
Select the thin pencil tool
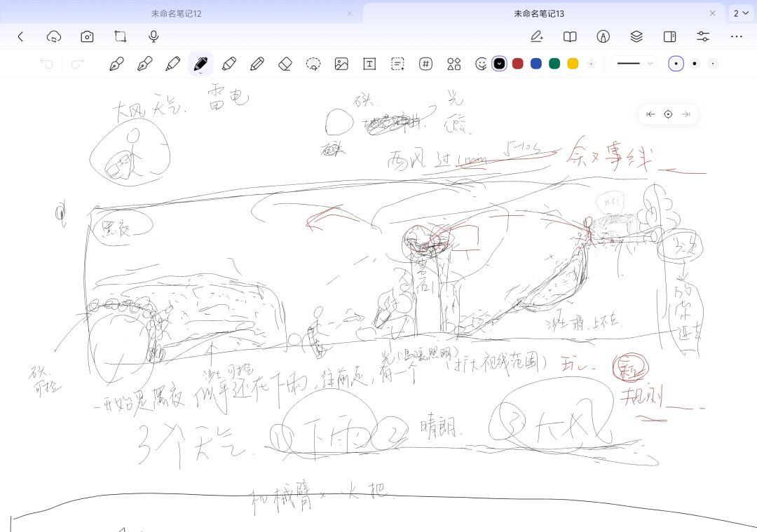click(x=257, y=64)
